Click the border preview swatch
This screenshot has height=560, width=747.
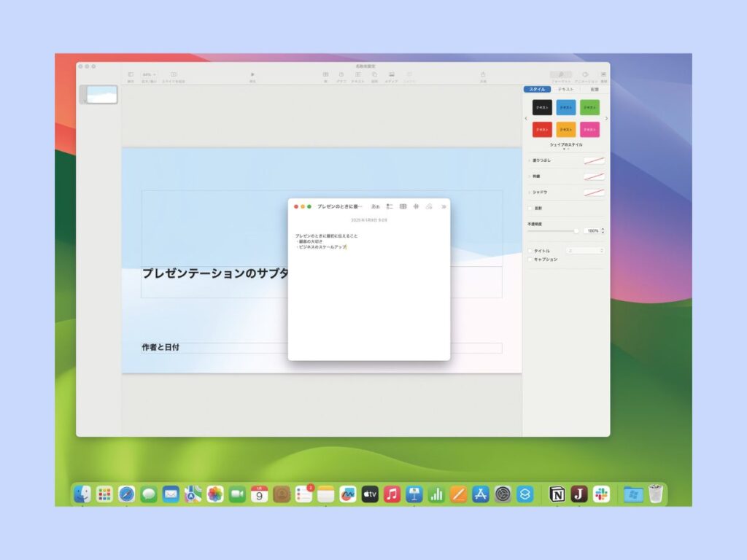[x=594, y=176]
